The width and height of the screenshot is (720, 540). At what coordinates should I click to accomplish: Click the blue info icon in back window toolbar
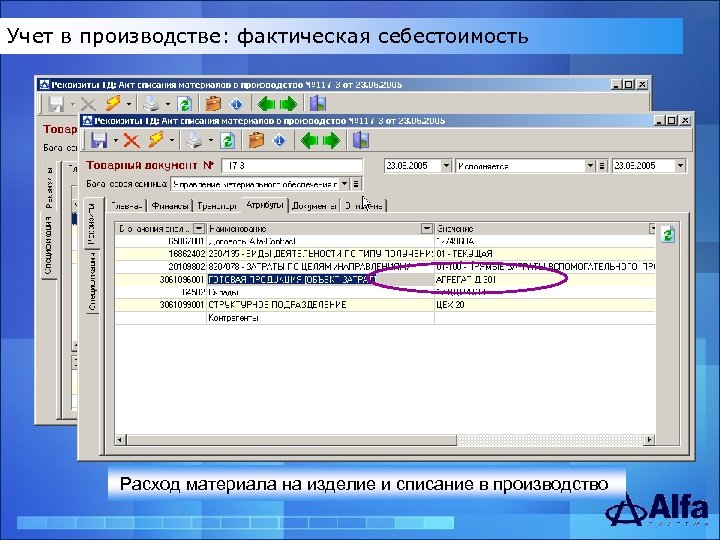(236, 104)
